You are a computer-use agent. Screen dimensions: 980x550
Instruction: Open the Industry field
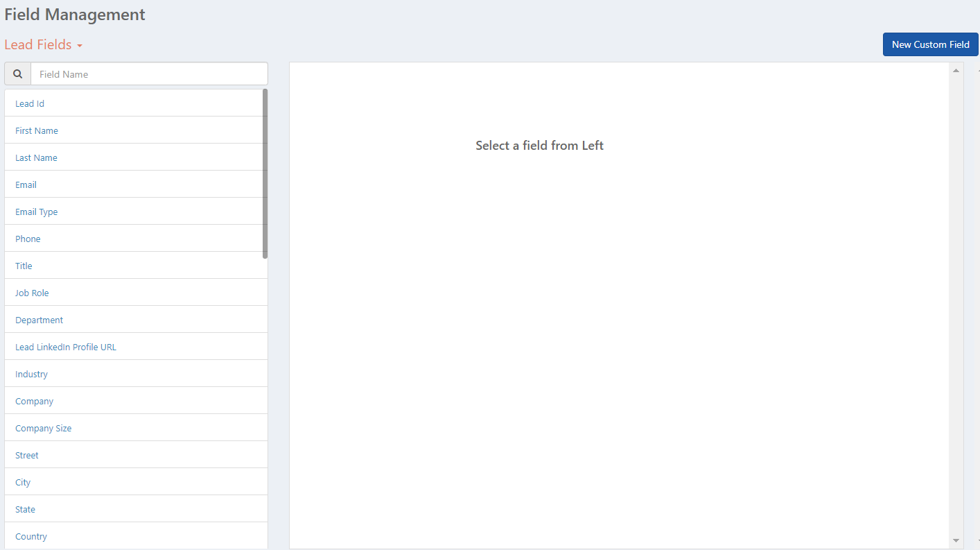pos(136,374)
